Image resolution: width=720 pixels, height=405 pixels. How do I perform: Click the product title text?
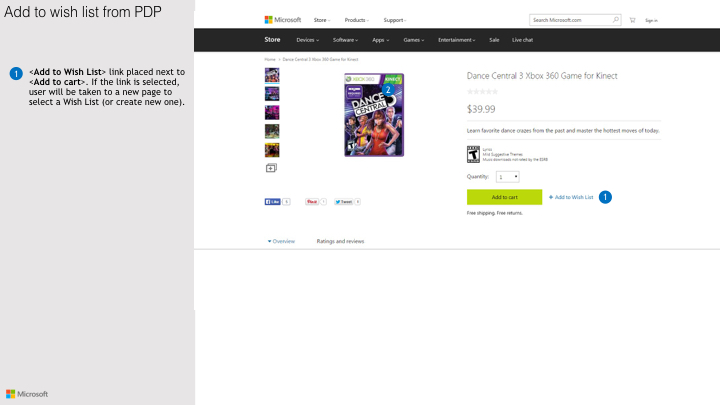[x=542, y=76]
